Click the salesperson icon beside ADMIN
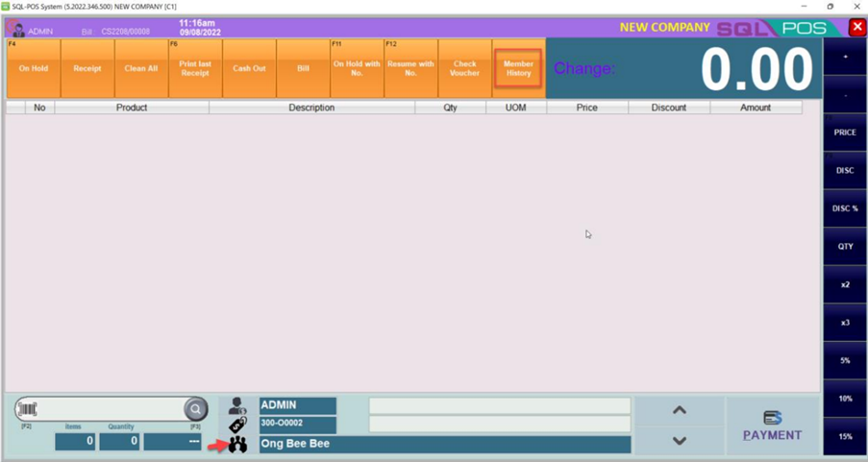 [237, 406]
